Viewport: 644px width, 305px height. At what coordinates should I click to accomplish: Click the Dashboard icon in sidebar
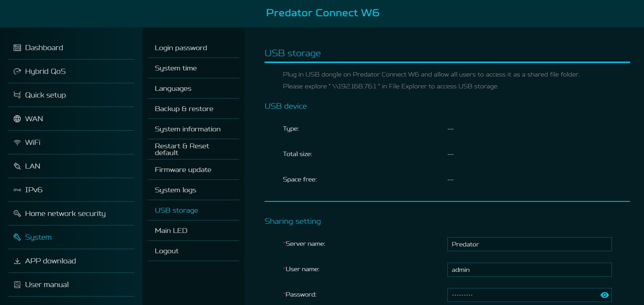(17, 48)
